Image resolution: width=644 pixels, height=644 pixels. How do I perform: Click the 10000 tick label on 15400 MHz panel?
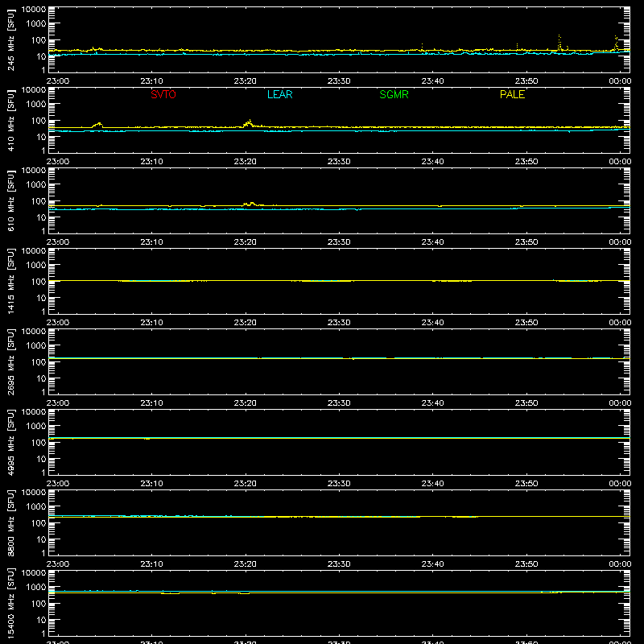point(34,573)
